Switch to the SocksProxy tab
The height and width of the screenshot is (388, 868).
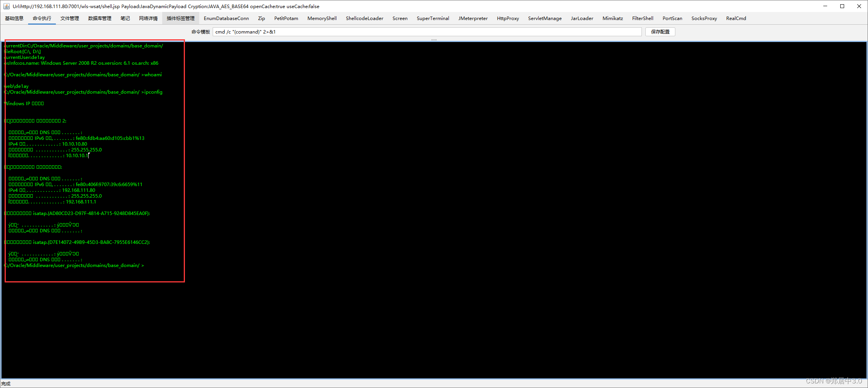[704, 18]
